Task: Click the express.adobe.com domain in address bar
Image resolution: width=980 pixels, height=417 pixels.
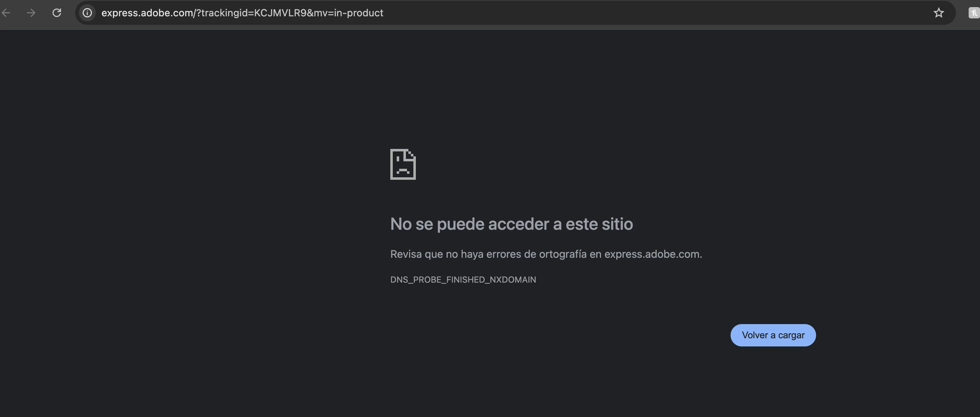Action: [x=147, y=13]
